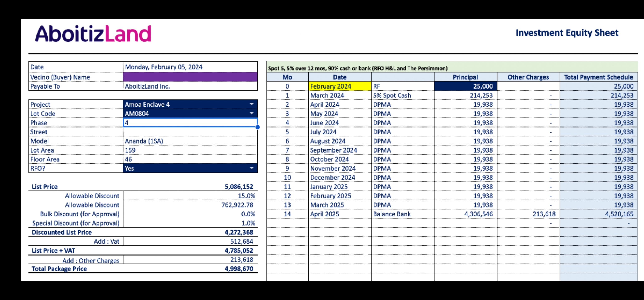Screen dimensions: 644x300
Task: Click the 'Date' column header in schedule
Action: click(340, 77)
